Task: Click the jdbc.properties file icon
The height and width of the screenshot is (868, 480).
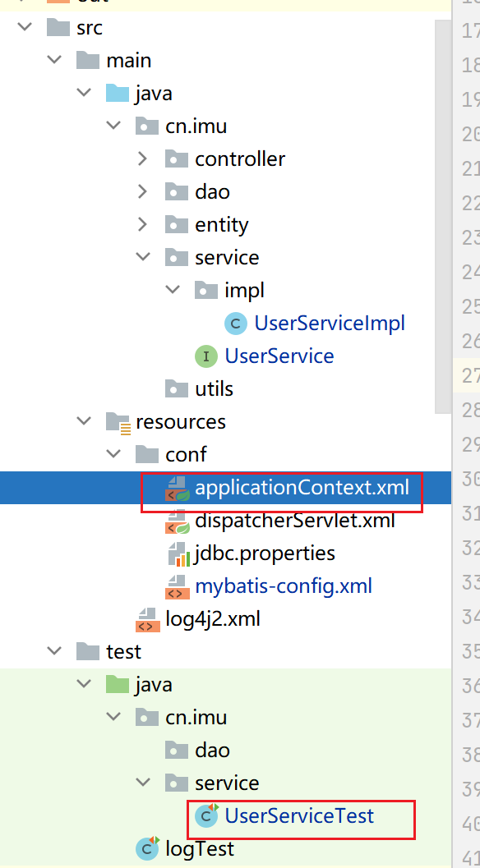Action: pyautogui.click(x=179, y=554)
